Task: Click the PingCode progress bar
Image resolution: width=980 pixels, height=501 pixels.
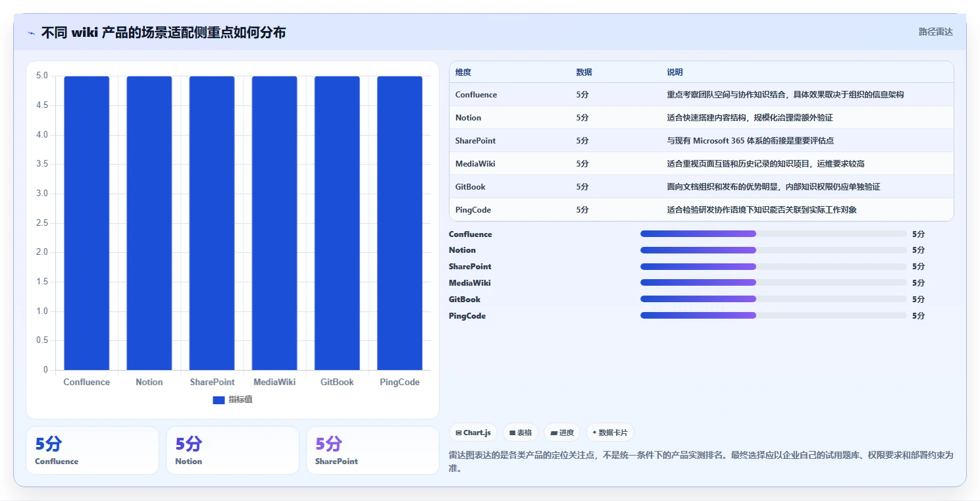Action: [x=773, y=315]
